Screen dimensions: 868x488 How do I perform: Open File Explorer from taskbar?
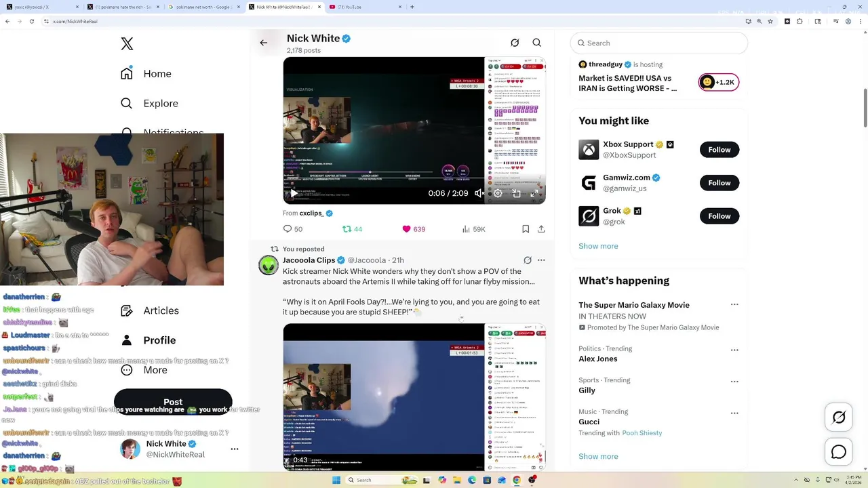click(x=458, y=480)
